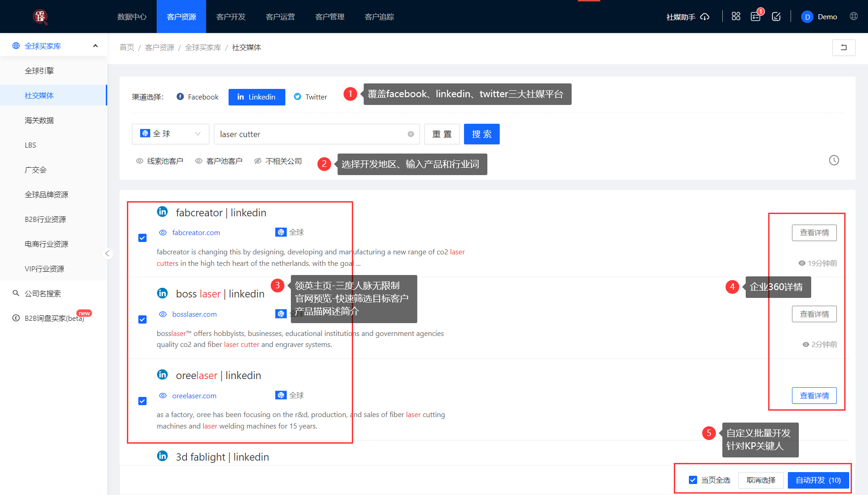Viewport: 868px width, 495px height.
Task: Click LinkedIn icon beside fabcreator title
Action: point(163,211)
